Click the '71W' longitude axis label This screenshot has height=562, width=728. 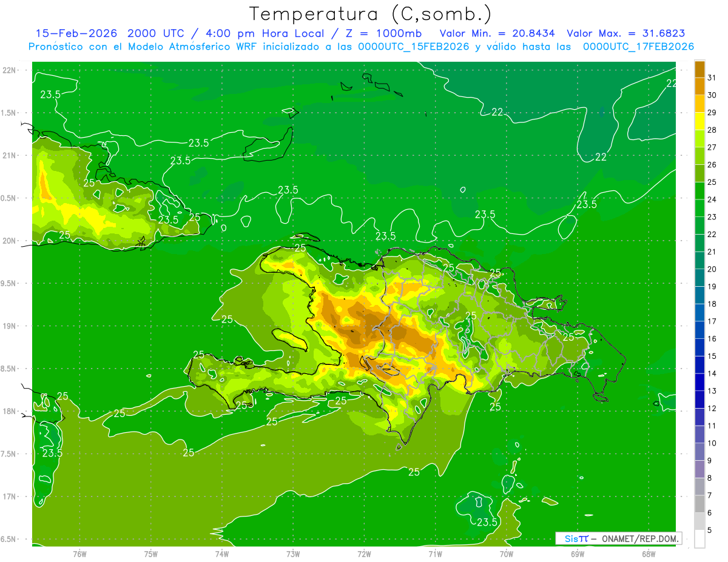[435, 554]
